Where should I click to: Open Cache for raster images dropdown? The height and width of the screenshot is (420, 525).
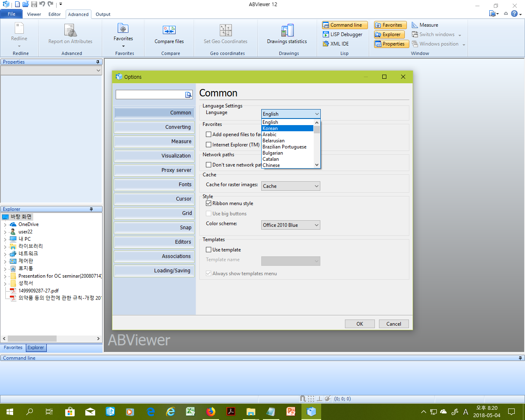click(x=291, y=186)
